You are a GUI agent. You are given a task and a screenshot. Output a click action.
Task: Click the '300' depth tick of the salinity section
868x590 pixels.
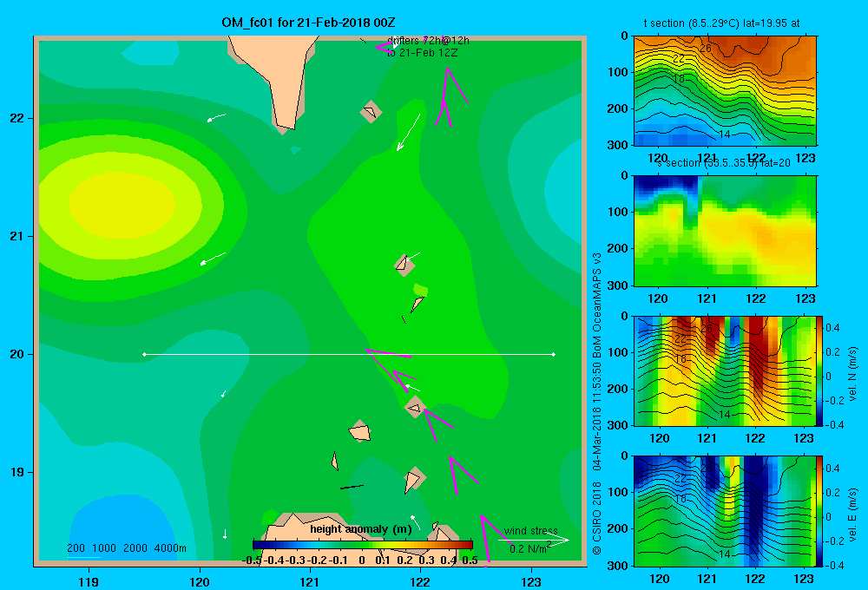[618, 285]
